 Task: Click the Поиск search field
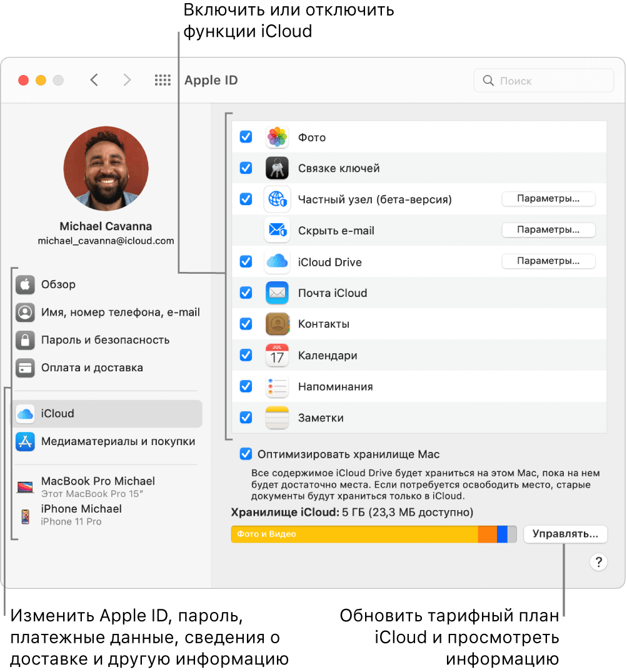point(544,81)
